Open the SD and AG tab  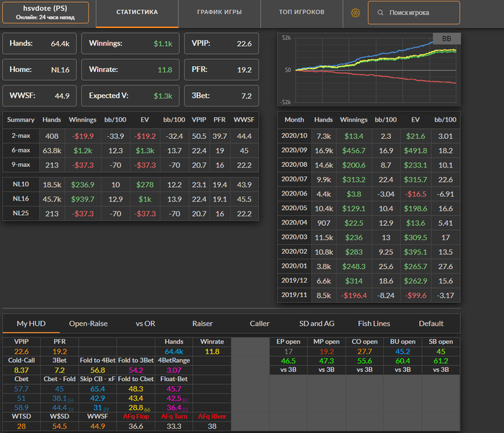(316, 324)
